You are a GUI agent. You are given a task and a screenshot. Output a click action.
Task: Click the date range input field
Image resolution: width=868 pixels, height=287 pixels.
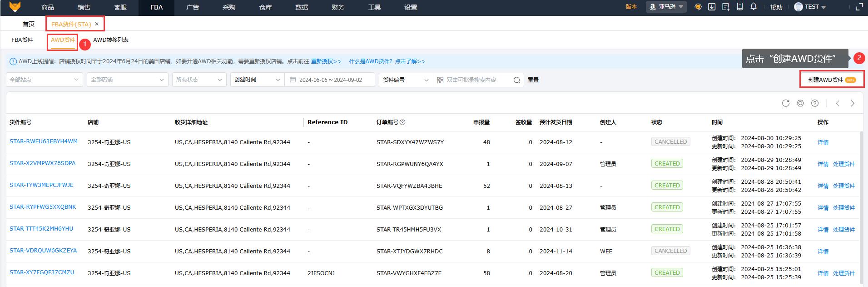(330, 80)
